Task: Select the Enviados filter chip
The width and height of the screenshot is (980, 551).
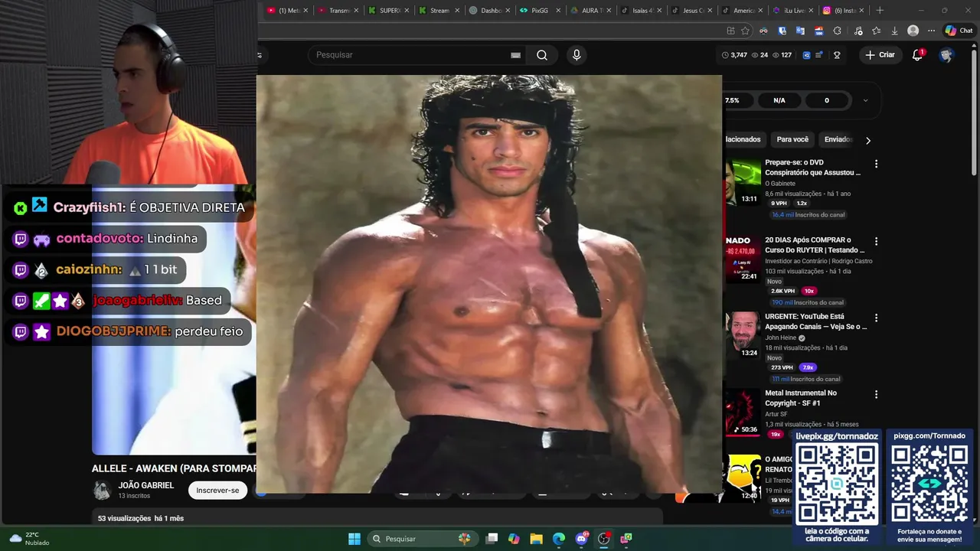Action: tap(837, 139)
